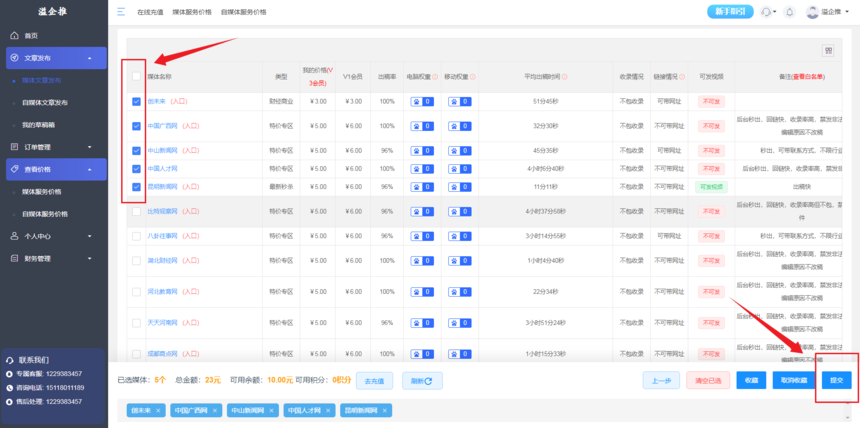860x428 pixels.
Task: Open sidebar 媒体服务价格 under 查看价格
Action: [42, 192]
